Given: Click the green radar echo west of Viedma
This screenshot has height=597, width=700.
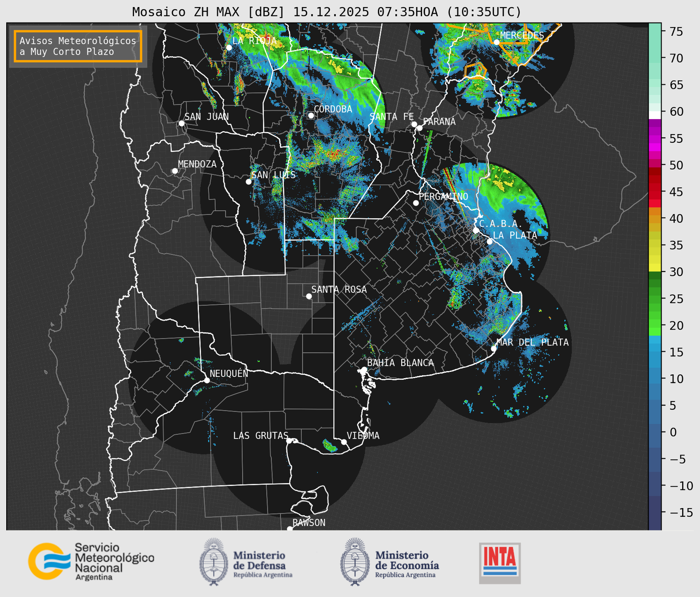Looking at the screenshot, I should [x=330, y=446].
